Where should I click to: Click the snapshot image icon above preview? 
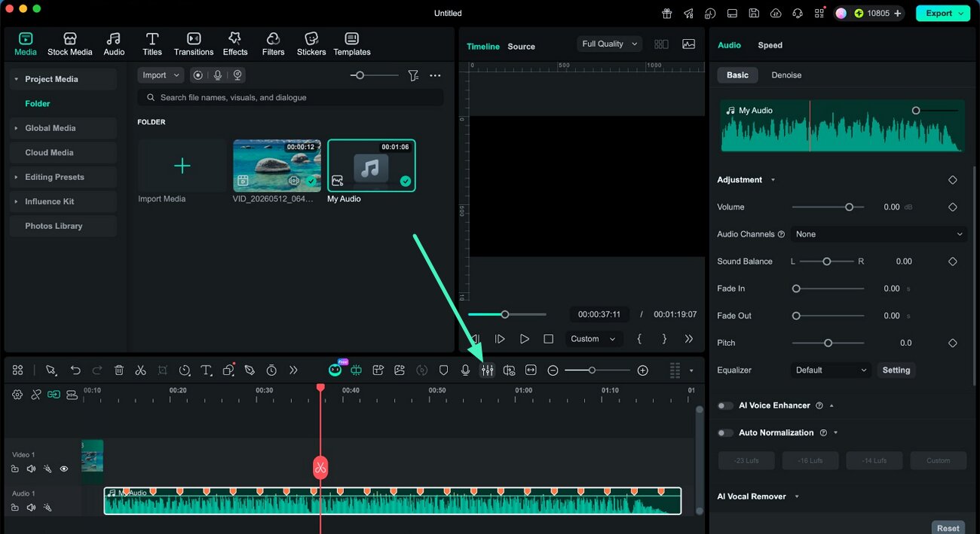pyautogui.click(x=689, y=44)
